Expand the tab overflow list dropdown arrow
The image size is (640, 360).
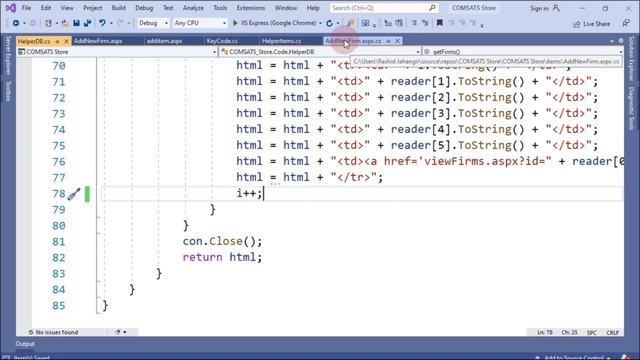click(612, 41)
